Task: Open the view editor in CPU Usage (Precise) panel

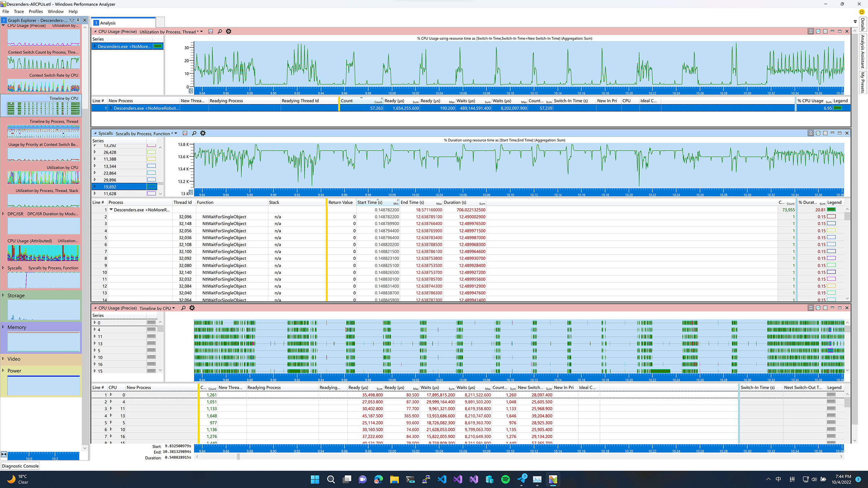Action: point(211,31)
